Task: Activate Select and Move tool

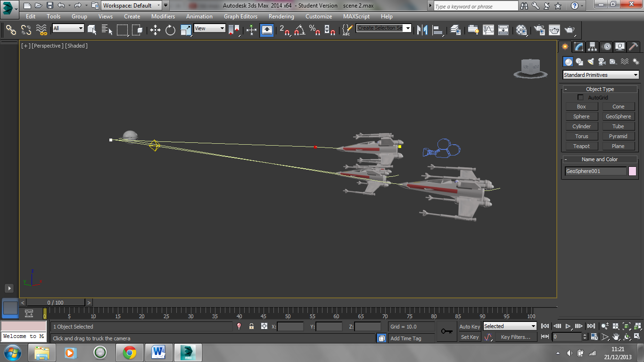Action: point(155,30)
